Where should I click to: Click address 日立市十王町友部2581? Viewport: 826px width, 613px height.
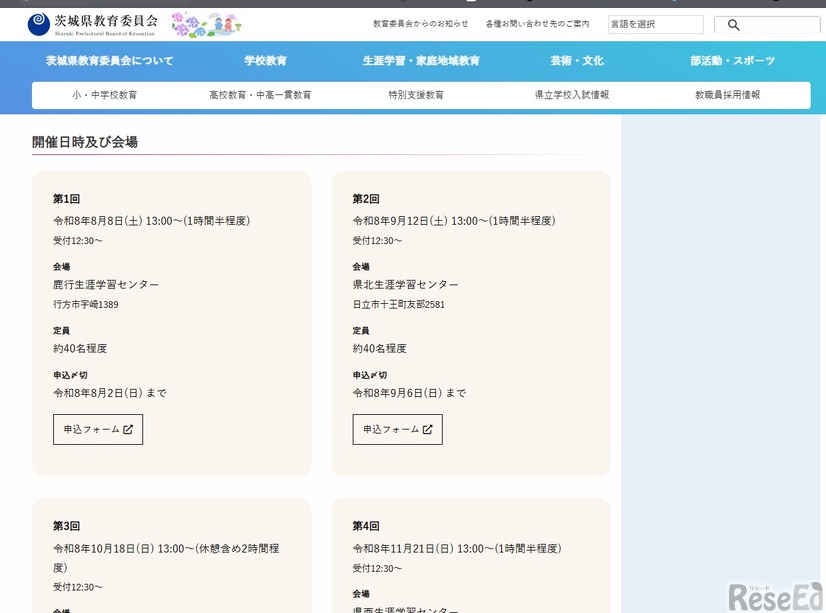(x=399, y=304)
